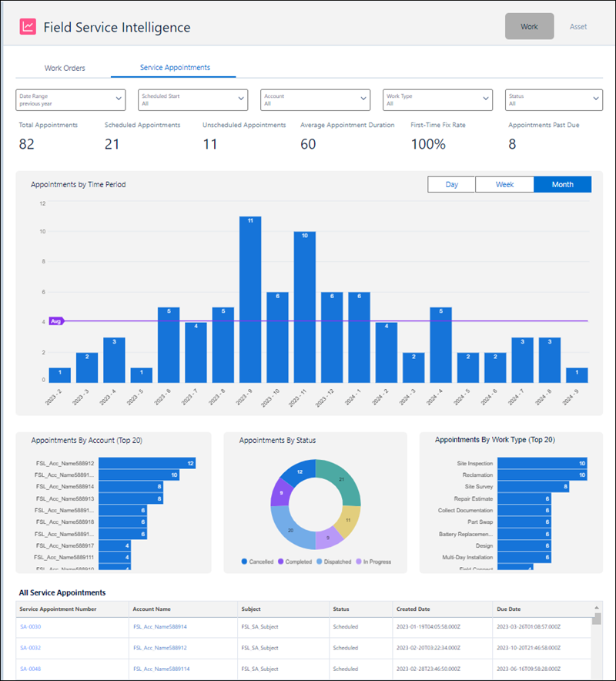Enable the Day time period view
Image resolution: width=616 pixels, height=681 pixels.
tap(451, 184)
